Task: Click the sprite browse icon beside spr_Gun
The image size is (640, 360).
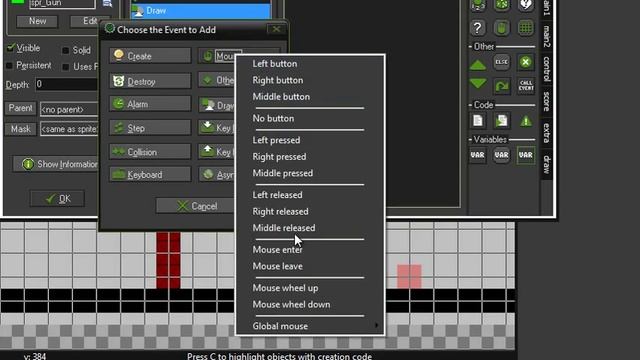Action: coord(107,3)
